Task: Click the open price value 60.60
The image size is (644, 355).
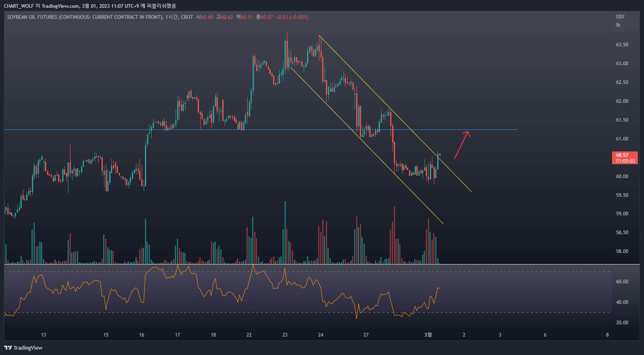Action: coord(207,17)
